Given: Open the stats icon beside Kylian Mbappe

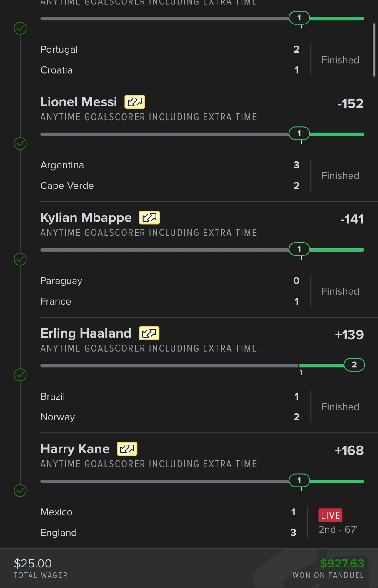Looking at the screenshot, I should coord(149,218).
